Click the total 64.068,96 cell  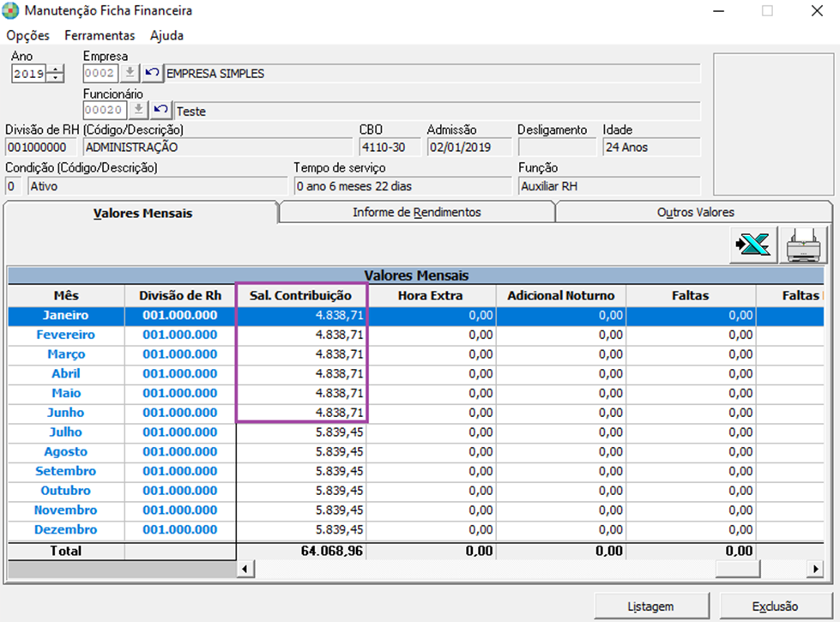[x=301, y=551]
